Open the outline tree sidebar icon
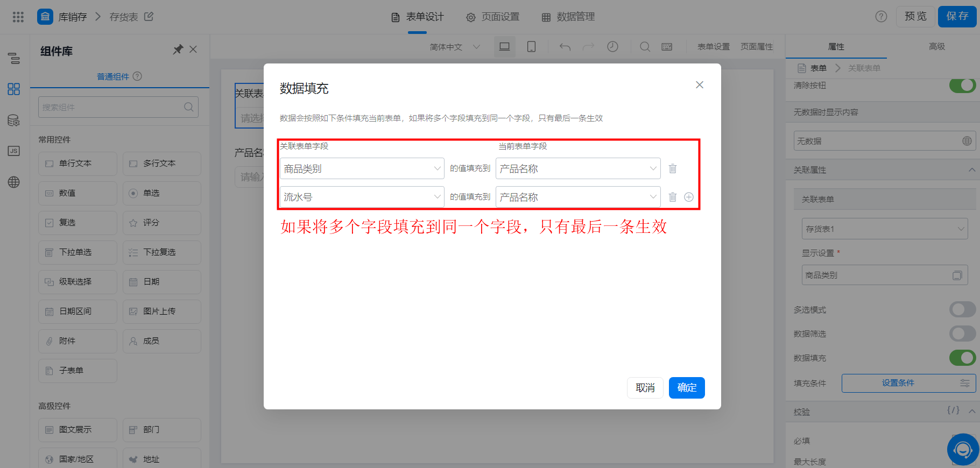This screenshot has height=468, width=980. (x=14, y=58)
